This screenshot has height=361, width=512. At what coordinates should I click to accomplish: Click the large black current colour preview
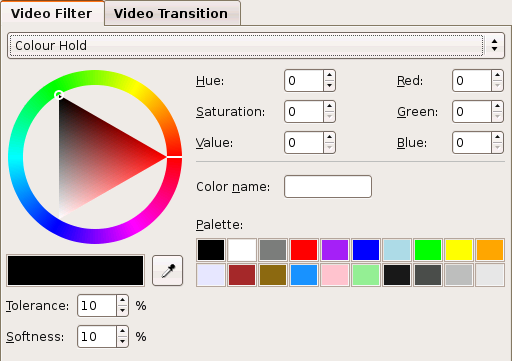point(75,271)
